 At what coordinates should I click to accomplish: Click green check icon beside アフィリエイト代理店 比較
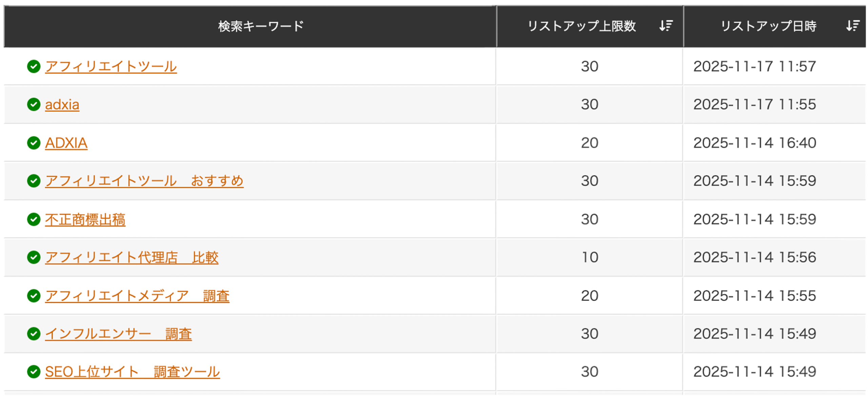(x=34, y=257)
